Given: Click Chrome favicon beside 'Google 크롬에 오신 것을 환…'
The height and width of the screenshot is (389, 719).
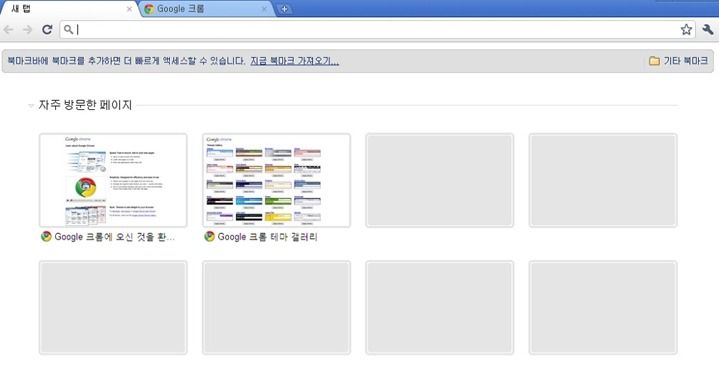Looking at the screenshot, I should [x=46, y=236].
